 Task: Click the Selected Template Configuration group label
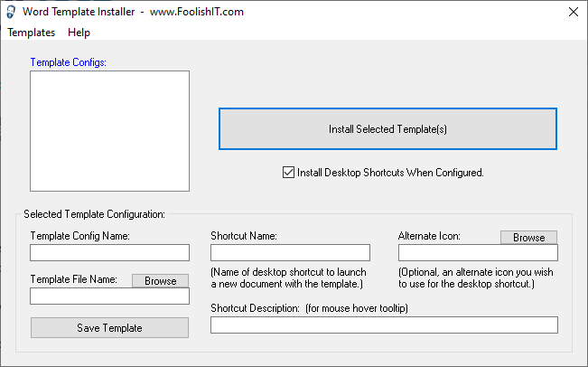point(94,214)
